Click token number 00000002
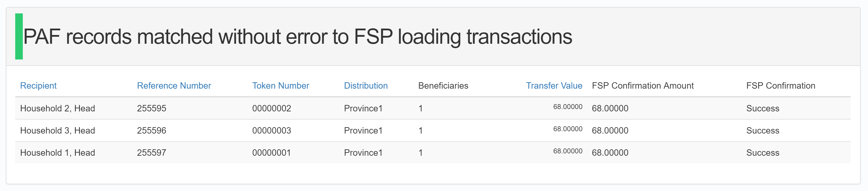The width and height of the screenshot is (868, 191). click(x=272, y=108)
